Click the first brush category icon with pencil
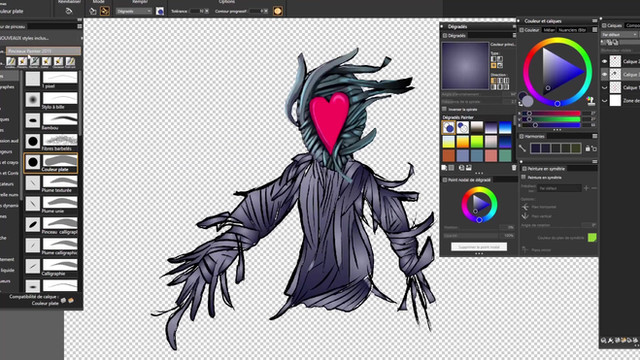This screenshot has height=360, width=640. coord(11,62)
